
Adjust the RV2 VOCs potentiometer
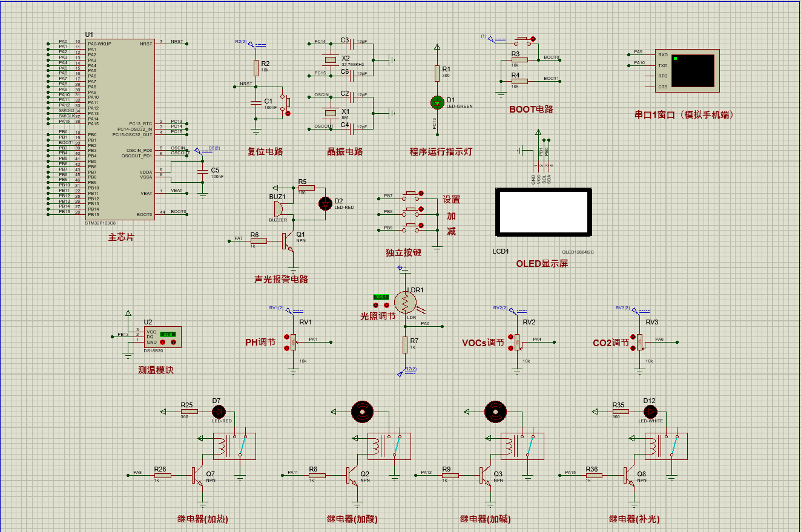click(x=516, y=342)
